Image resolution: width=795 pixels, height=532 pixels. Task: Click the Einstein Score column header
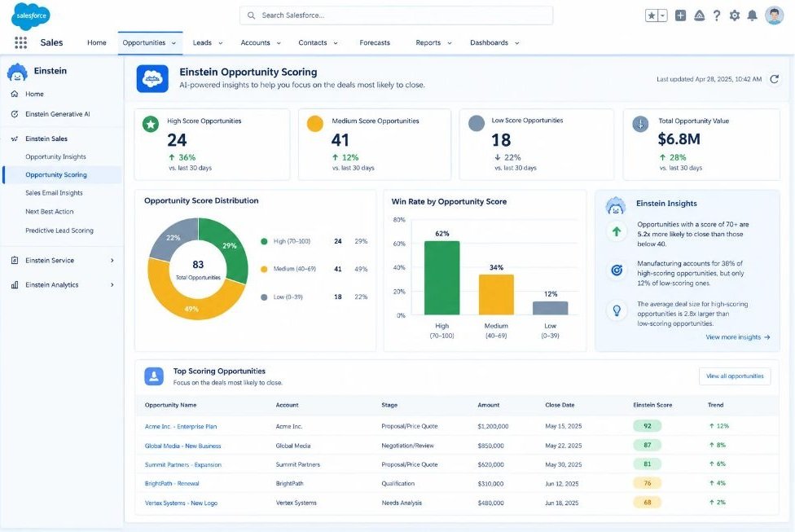click(652, 405)
